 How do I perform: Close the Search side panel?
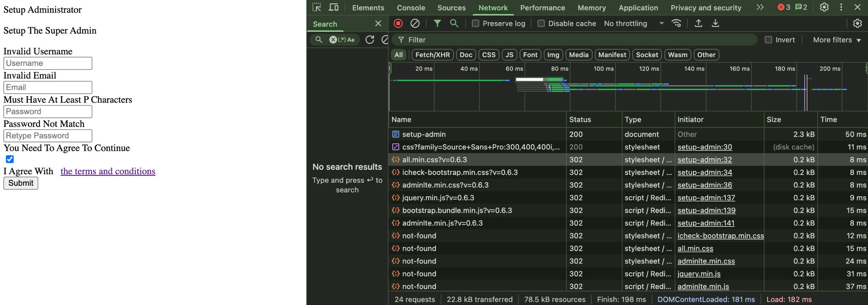378,23
